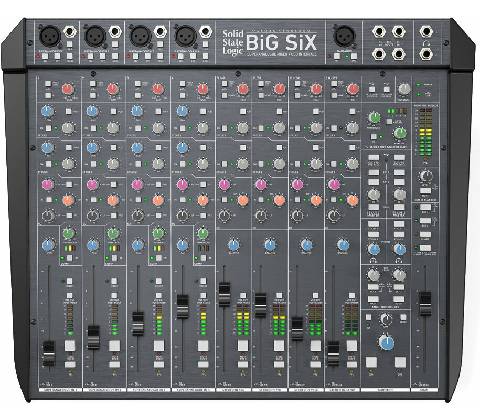Adjust the fifth channel's red trim knob
This screenshot has width=480, height=420.
243,89
